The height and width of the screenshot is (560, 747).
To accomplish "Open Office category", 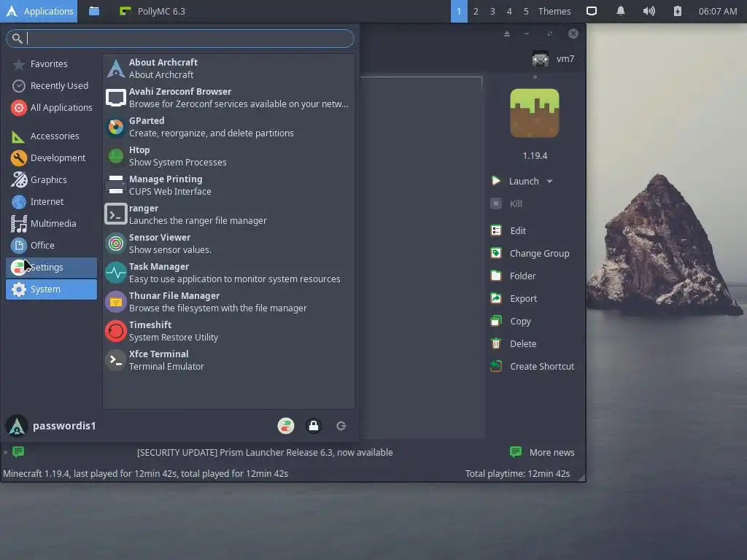I will point(52,246).
